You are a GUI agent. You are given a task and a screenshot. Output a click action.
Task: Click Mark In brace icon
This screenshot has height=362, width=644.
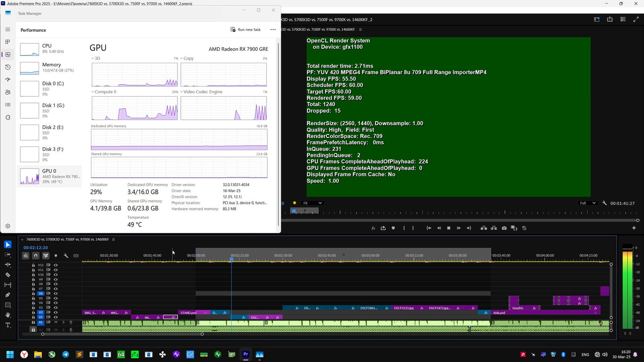point(404,228)
